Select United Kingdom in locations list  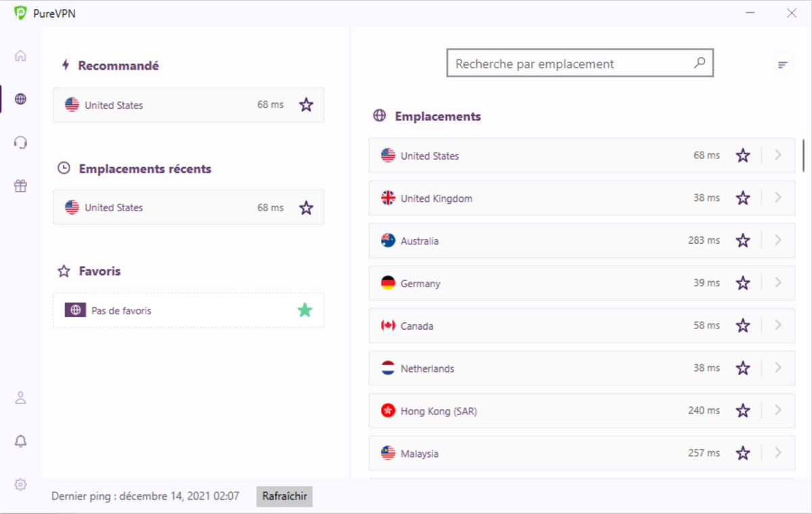[x=582, y=198]
